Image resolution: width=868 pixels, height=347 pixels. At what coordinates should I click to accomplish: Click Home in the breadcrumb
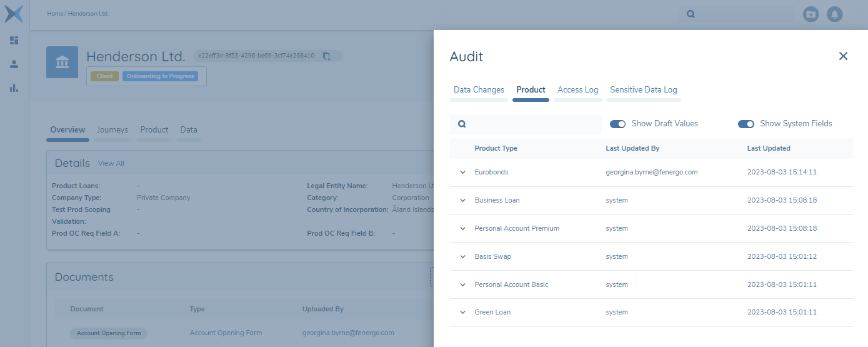click(55, 14)
